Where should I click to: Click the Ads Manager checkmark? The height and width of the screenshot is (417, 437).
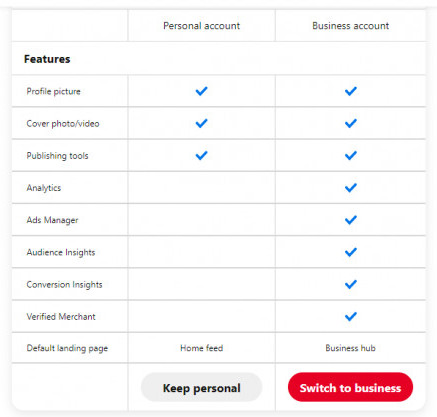point(351,220)
